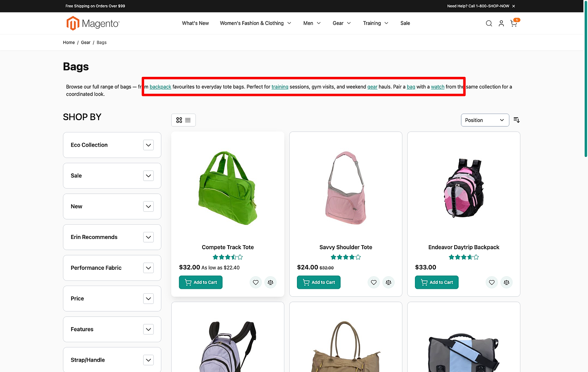This screenshot has width=588, height=372.
Task: Click the account icon in the header
Action: click(x=501, y=23)
